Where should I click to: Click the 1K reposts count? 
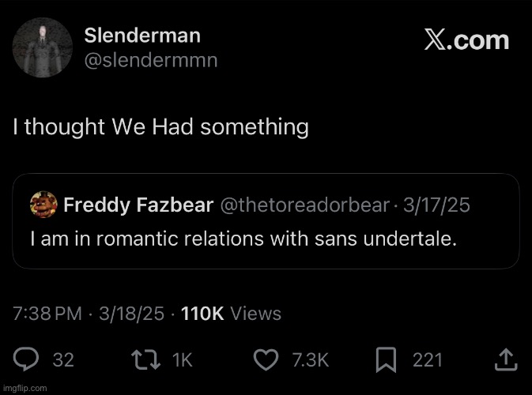182,360
